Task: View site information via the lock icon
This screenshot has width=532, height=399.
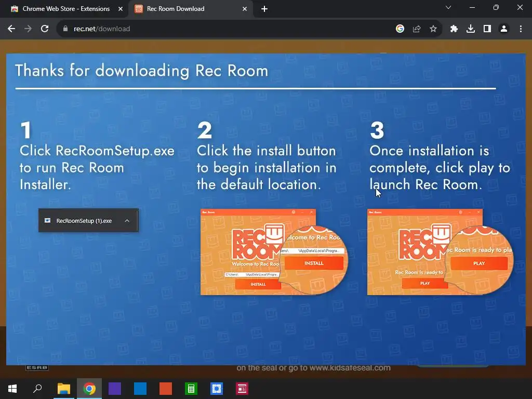Action: pyautogui.click(x=65, y=29)
